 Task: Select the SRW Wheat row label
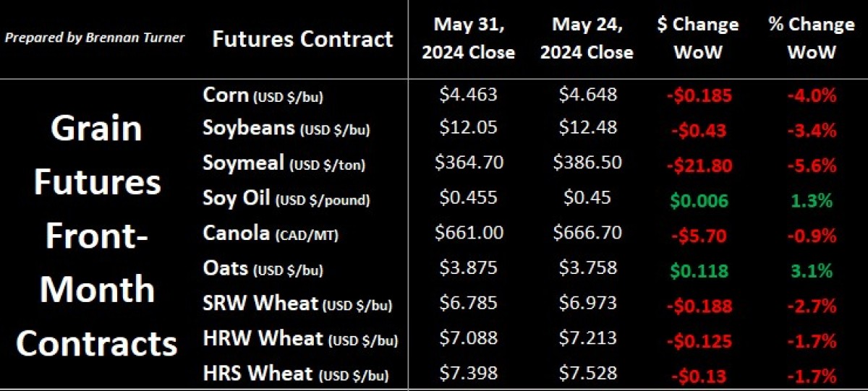point(298,303)
